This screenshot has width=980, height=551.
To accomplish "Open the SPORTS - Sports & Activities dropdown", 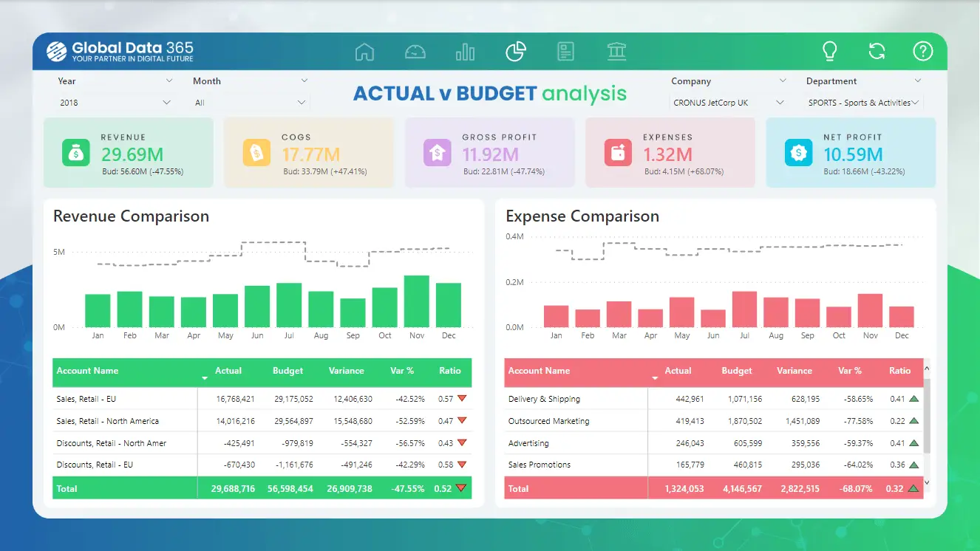I will (x=864, y=103).
